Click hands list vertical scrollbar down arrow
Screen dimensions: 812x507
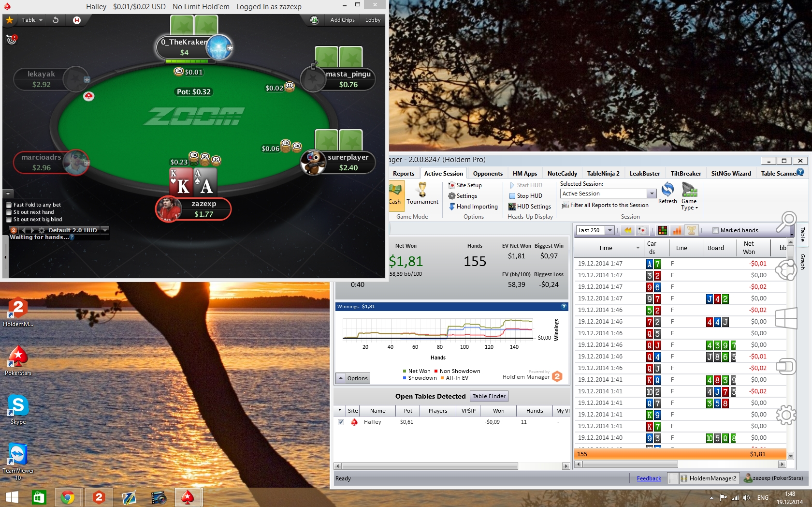(790, 456)
